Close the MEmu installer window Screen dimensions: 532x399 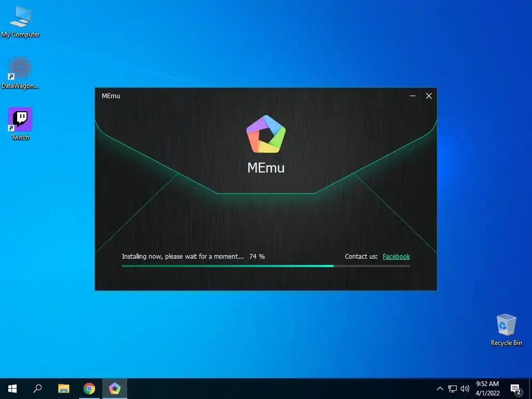pyautogui.click(x=429, y=96)
